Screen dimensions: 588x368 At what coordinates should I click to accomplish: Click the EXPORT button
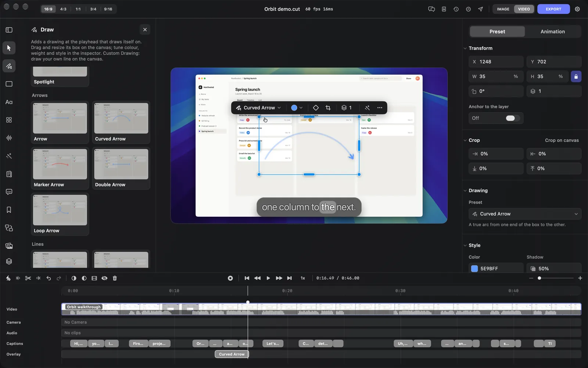(553, 9)
